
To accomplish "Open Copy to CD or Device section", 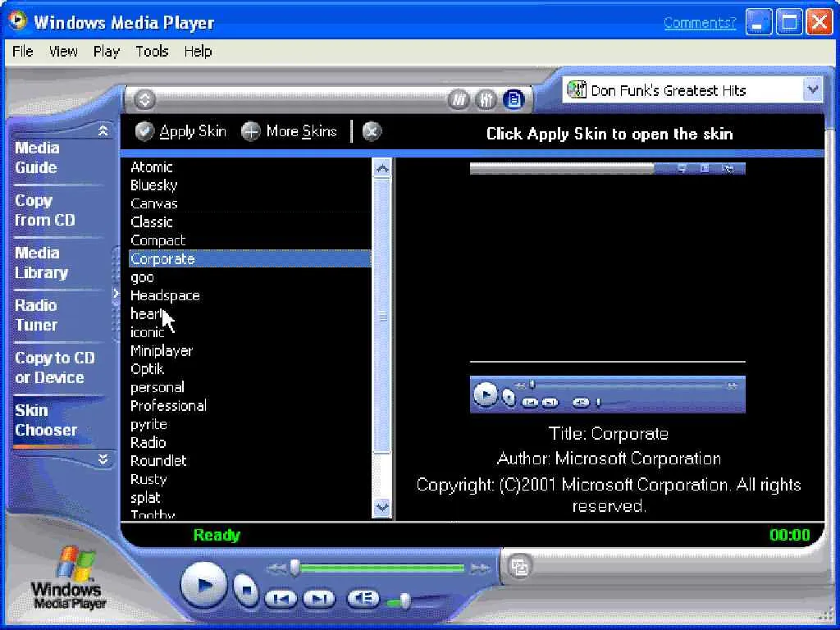I will click(x=57, y=367).
